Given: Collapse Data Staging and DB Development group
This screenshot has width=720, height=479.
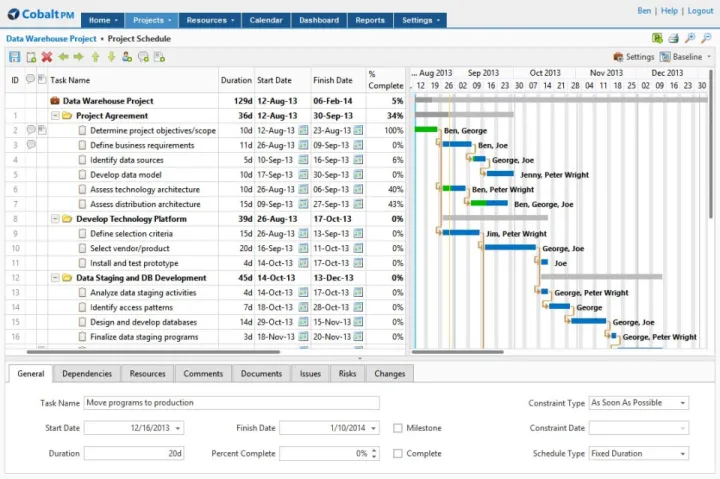Looking at the screenshot, I should click(x=55, y=277).
